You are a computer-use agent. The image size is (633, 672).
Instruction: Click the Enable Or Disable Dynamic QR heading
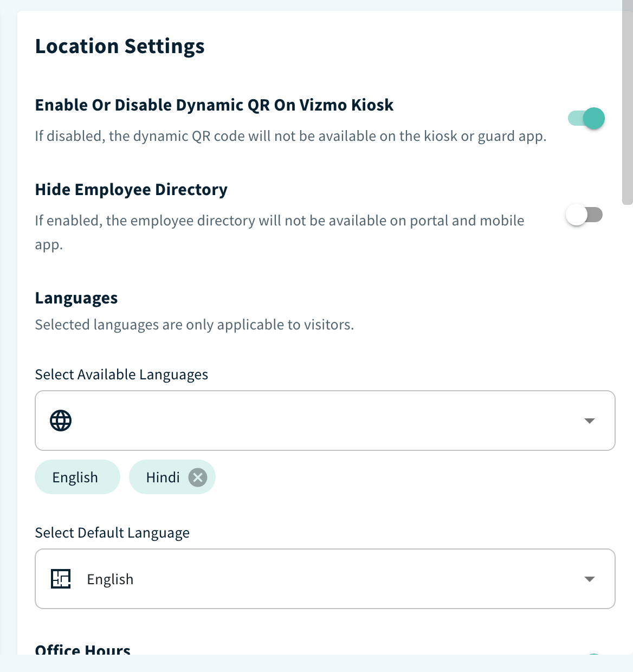point(214,105)
